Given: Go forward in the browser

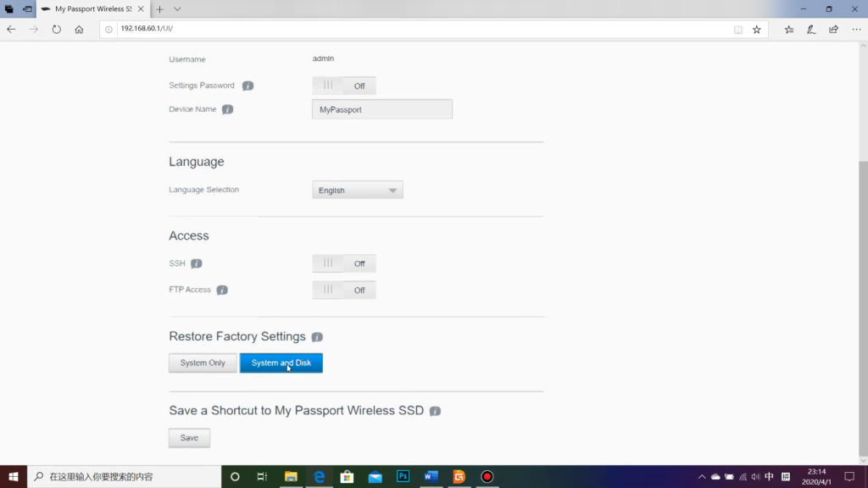Looking at the screenshot, I should (34, 30).
